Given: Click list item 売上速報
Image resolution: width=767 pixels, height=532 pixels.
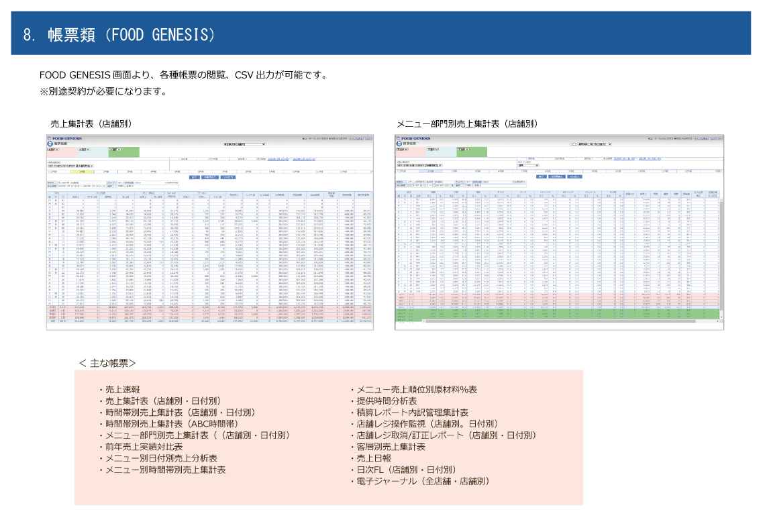Looking at the screenshot, I should pyautogui.click(x=122, y=390).
